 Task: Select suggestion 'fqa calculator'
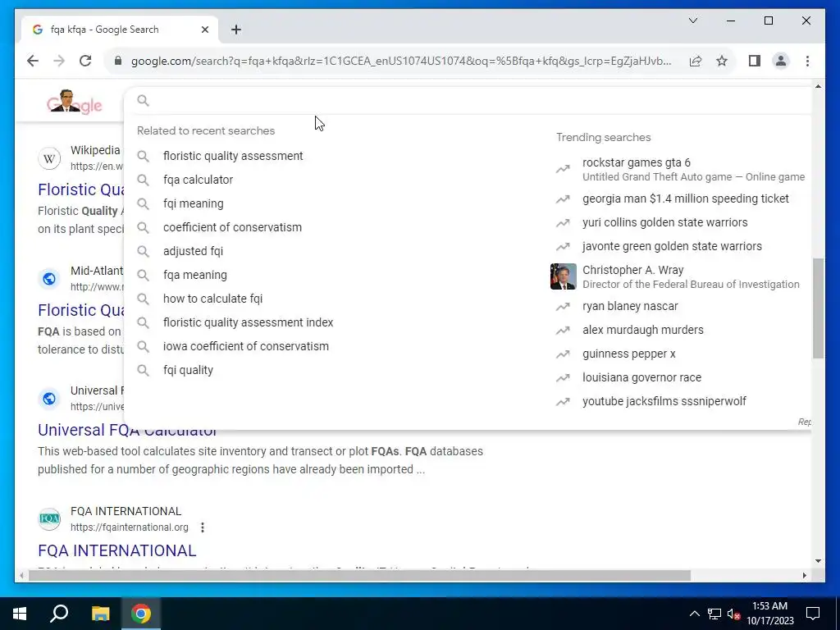pos(199,180)
